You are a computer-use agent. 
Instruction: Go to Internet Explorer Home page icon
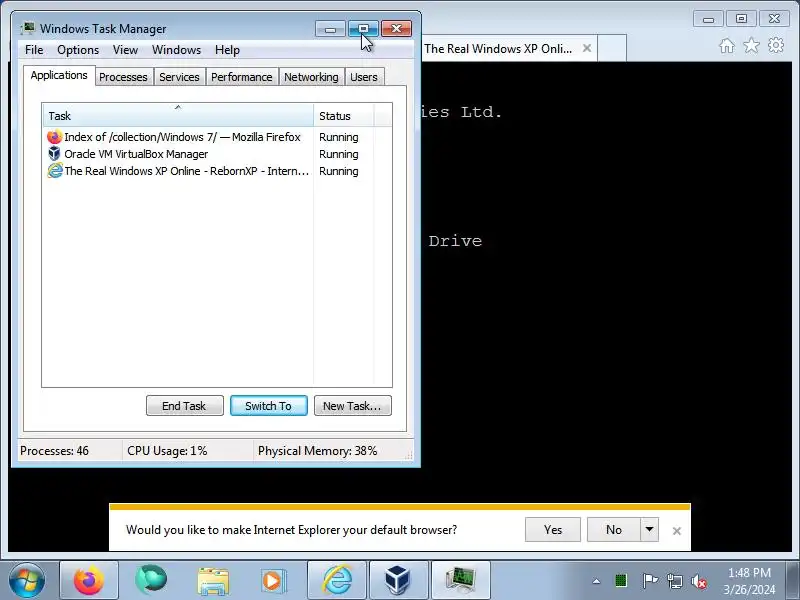(x=727, y=46)
